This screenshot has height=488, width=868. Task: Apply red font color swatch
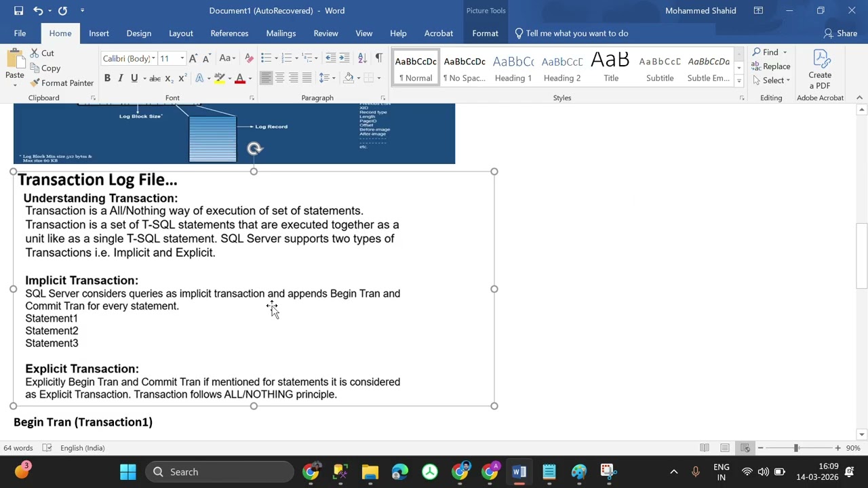click(x=239, y=78)
